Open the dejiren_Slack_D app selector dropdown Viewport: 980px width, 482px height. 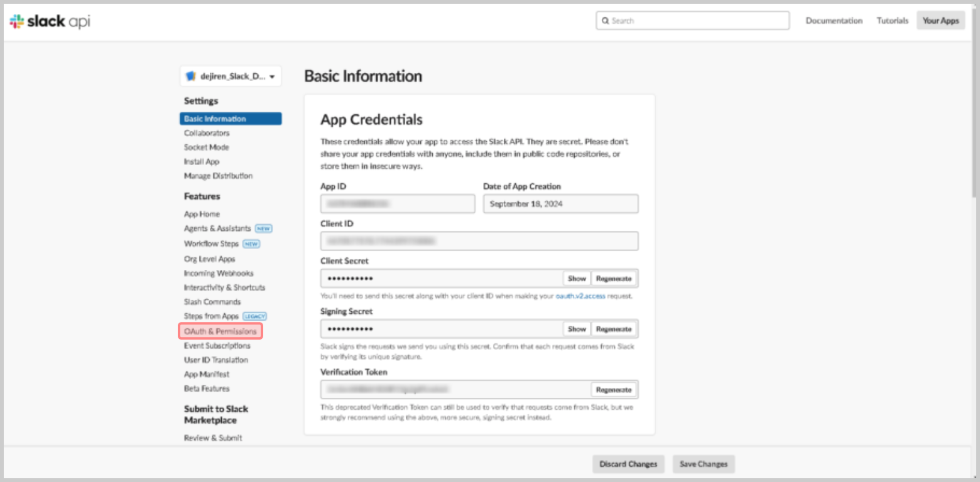[231, 77]
